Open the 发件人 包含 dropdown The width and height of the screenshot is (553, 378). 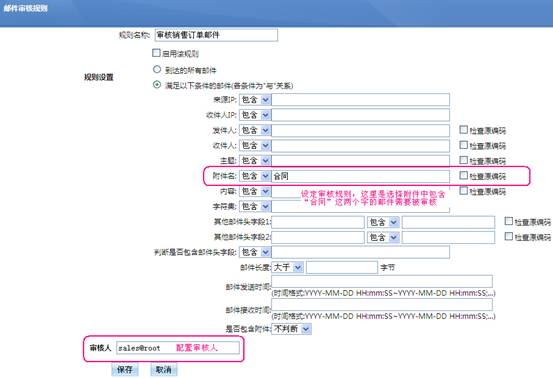255,130
